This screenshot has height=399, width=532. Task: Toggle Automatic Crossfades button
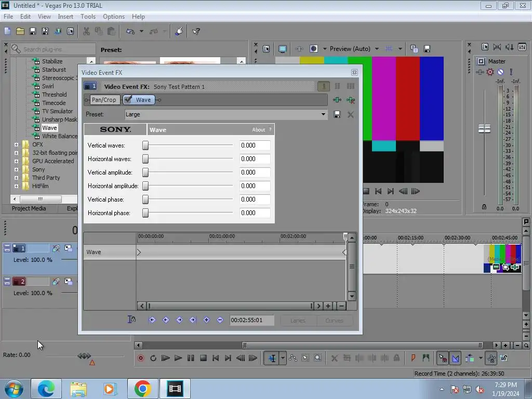coord(455,358)
